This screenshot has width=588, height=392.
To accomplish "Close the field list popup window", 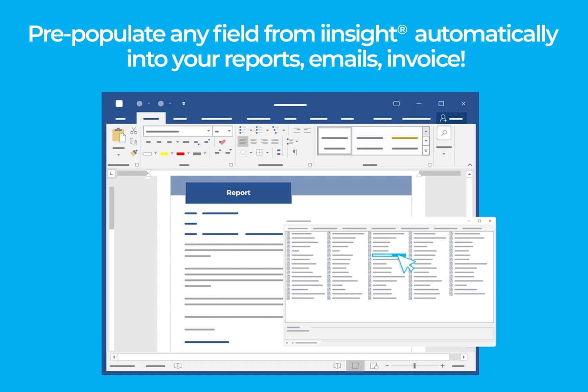I will (490, 221).
